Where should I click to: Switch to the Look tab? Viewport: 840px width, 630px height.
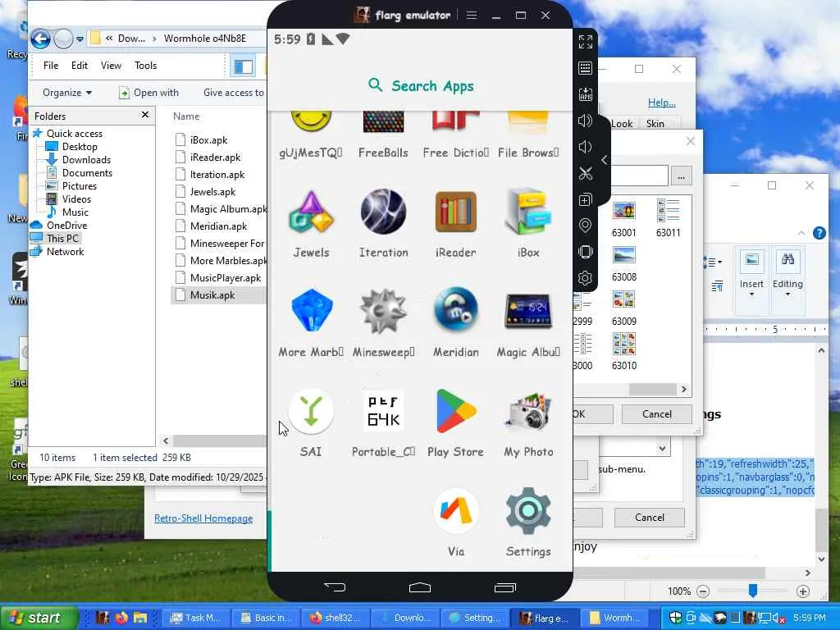coord(622,123)
